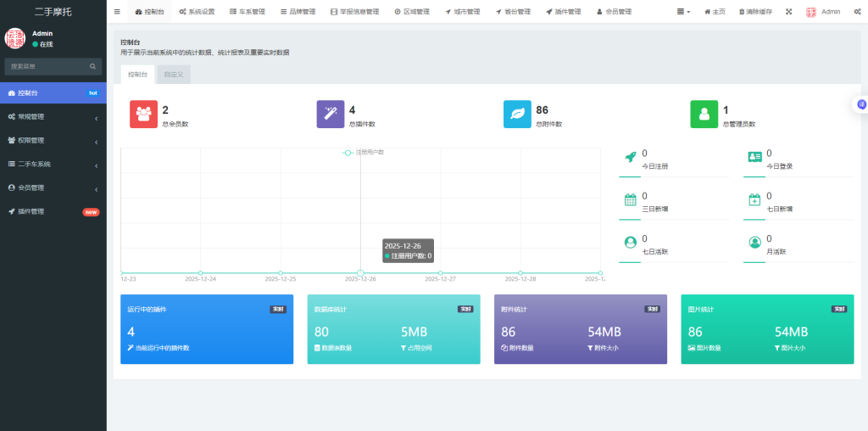Click the rocket icon beside 今日注册
Viewport: 868px width, 431px height.
click(x=630, y=157)
